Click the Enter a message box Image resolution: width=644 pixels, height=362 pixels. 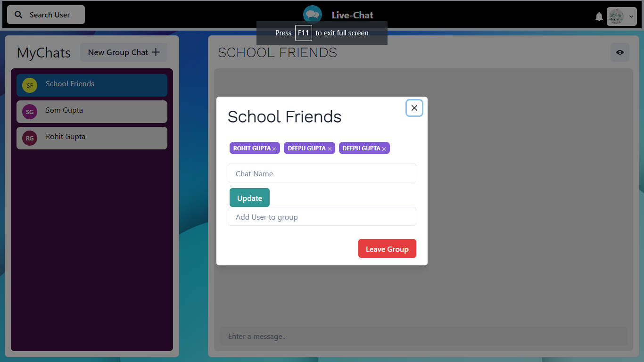pyautogui.click(x=423, y=337)
